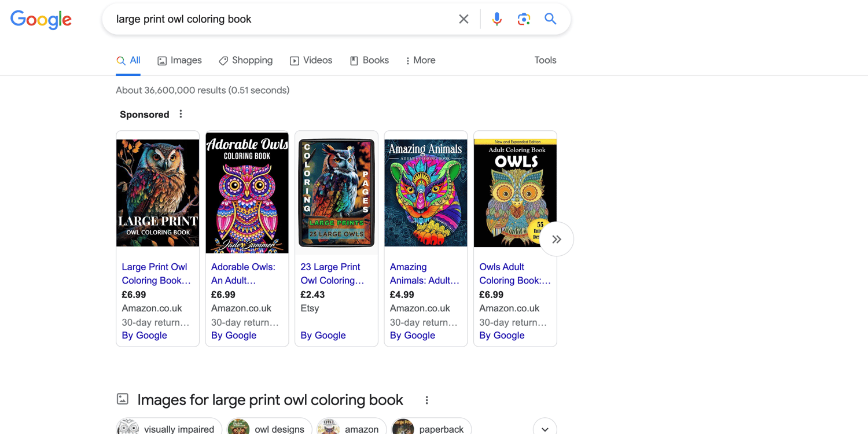Activate voice search with the microphone icon
This screenshot has height=434, width=868.
497,19
